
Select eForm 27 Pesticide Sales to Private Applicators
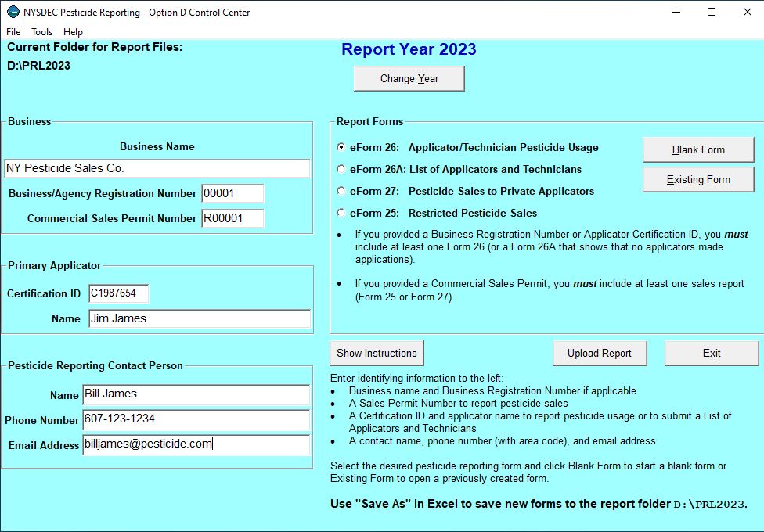point(341,191)
